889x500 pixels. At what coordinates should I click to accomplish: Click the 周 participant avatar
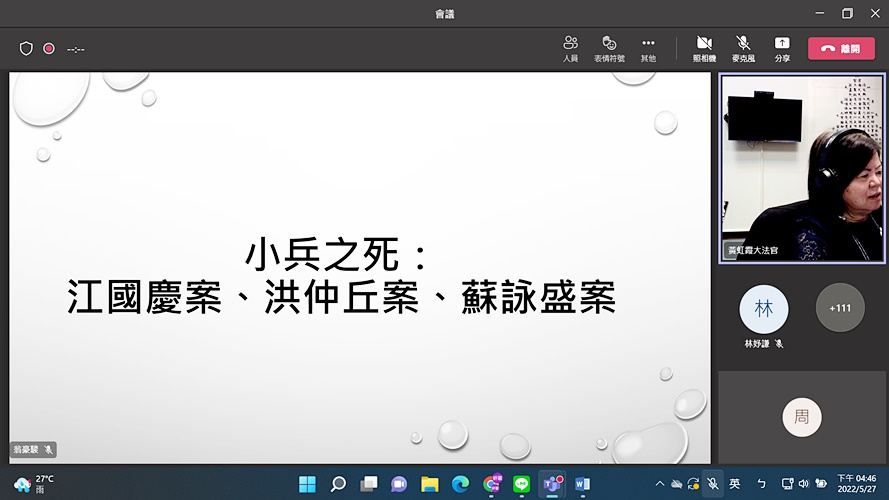(802, 417)
